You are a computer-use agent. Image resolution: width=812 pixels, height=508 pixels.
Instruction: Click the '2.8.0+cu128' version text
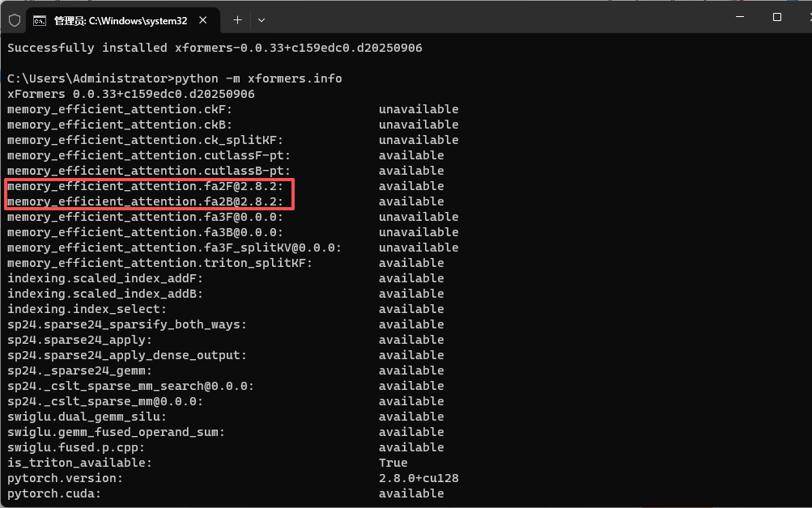click(419, 478)
